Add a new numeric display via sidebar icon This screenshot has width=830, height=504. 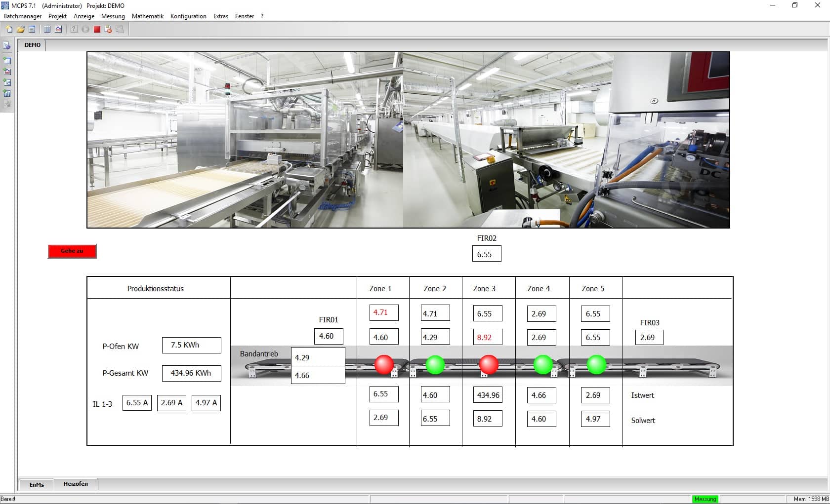pyautogui.click(x=7, y=82)
